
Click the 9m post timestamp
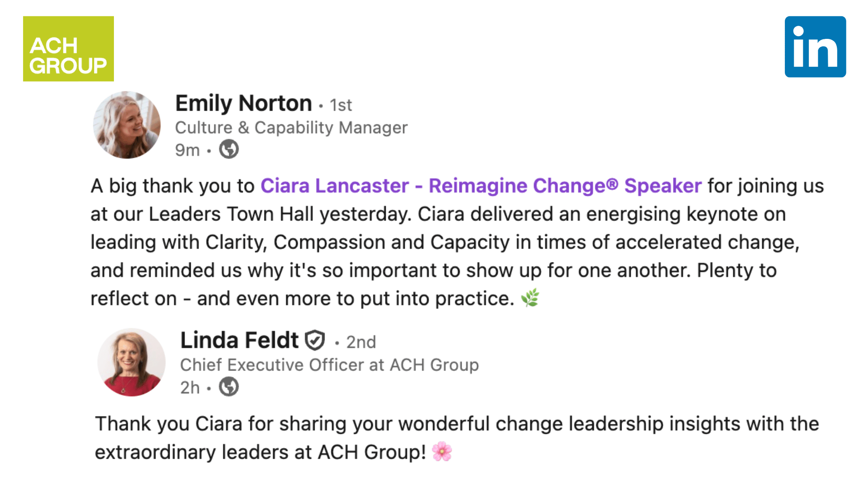click(187, 150)
